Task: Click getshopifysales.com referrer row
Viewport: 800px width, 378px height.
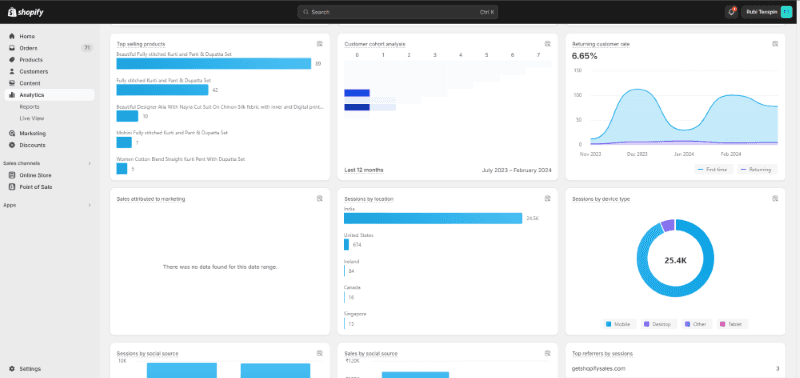Action: tap(675, 368)
